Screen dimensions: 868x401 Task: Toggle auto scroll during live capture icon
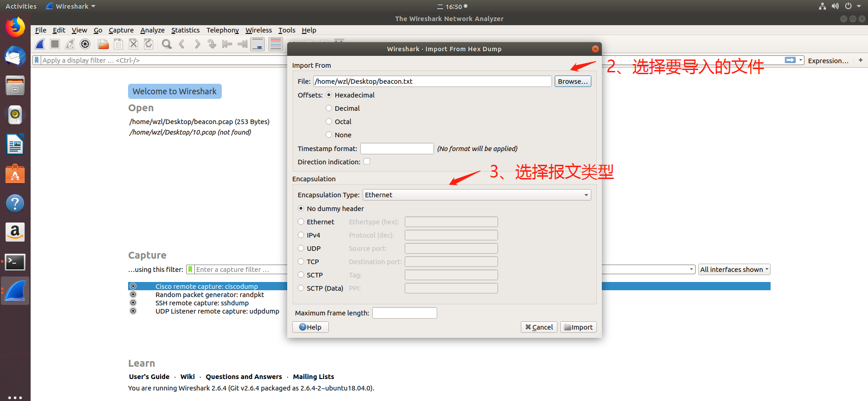(x=257, y=44)
